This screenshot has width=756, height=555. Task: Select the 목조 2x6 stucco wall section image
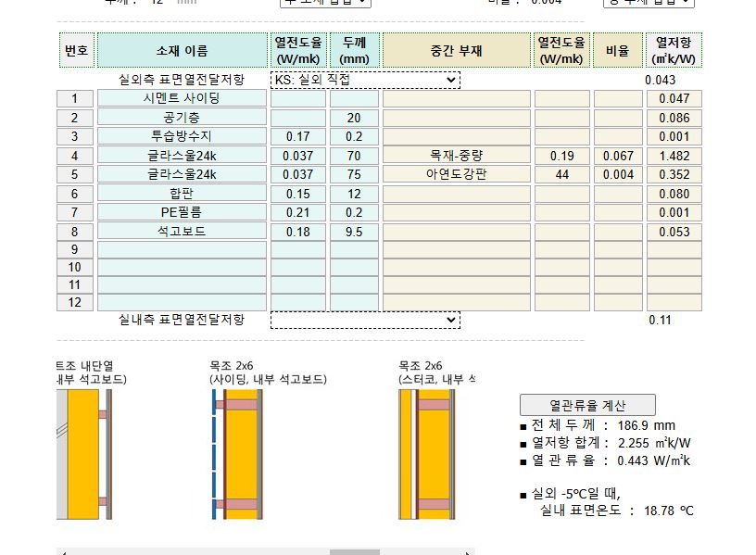[x=426, y=454]
